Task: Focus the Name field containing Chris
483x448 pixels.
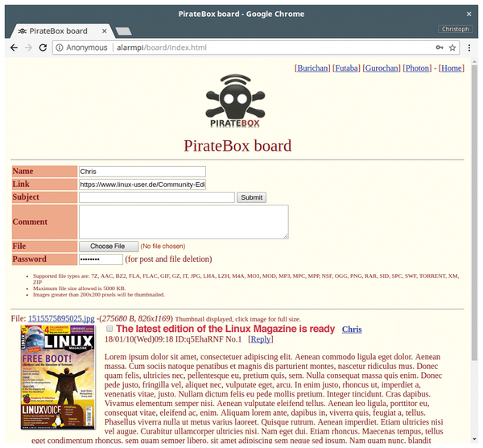Action: point(142,172)
